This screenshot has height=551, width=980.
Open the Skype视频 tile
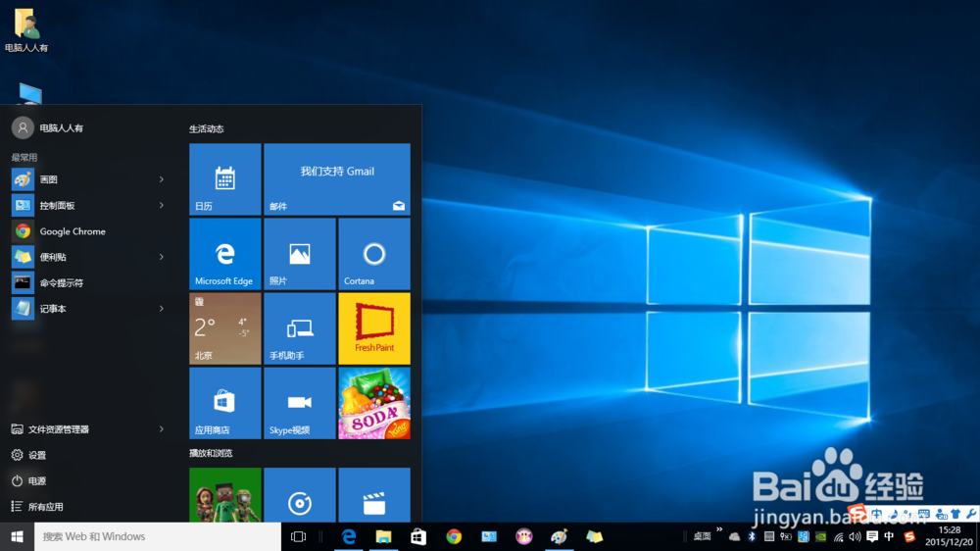point(299,403)
